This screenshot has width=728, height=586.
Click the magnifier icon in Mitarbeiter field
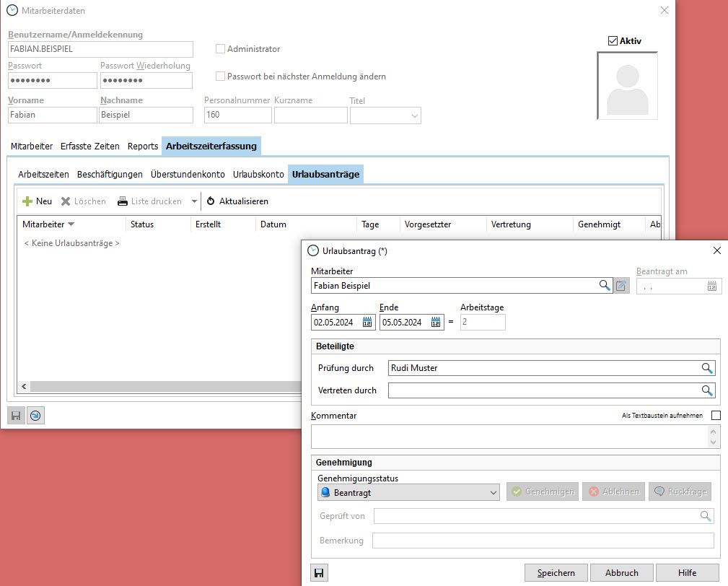[x=605, y=286]
